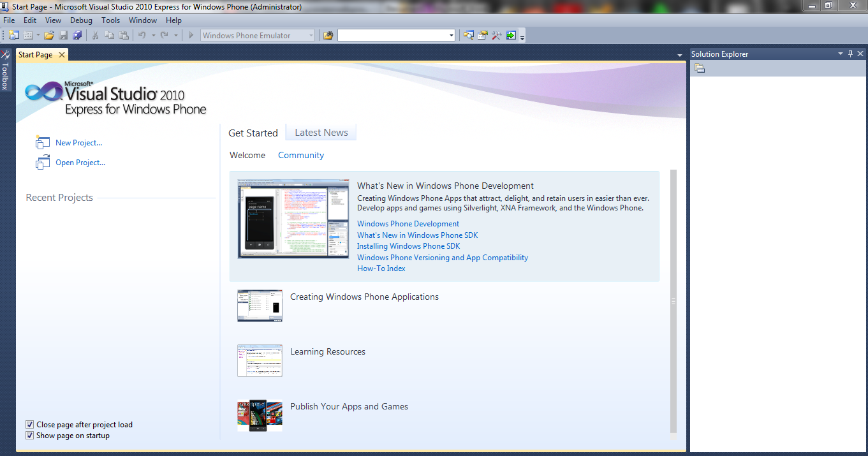Click the Solution Explorer toolbar icon
The width and height of the screenshot is (868, 456).
(x=469, y=36)
